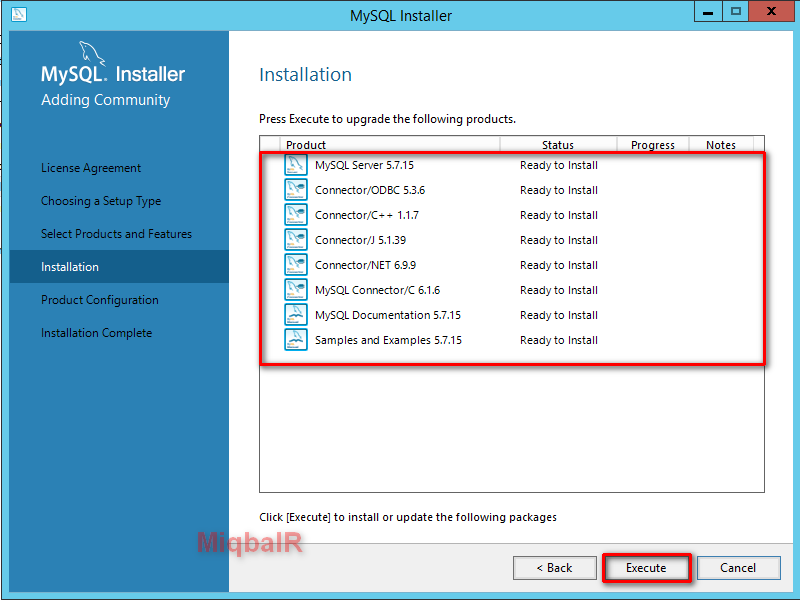Cancel the installation
This screenshot has height=600, width=800.
click(738, 567)
